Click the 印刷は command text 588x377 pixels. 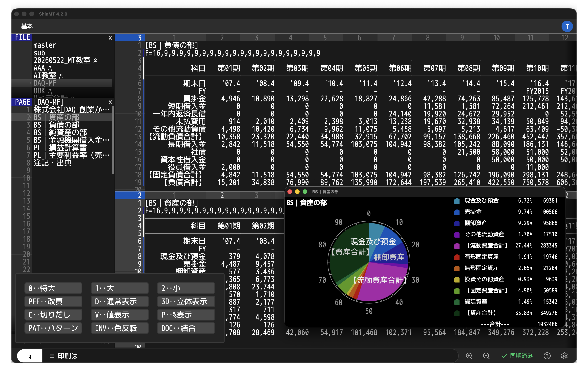pyautogui.click(x=68, y=356)
